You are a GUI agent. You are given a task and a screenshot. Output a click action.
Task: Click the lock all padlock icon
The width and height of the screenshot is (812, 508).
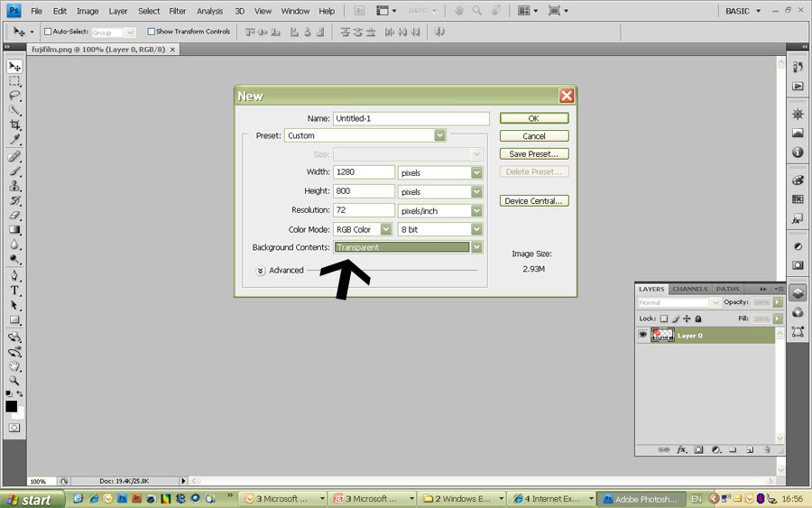click(x=700, y=319)
